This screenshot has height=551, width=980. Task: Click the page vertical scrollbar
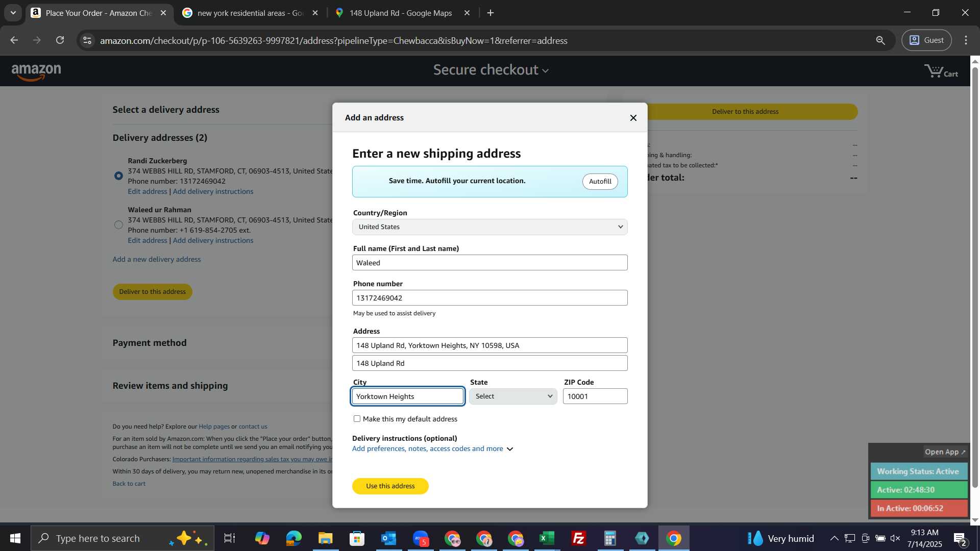(975, 278)
